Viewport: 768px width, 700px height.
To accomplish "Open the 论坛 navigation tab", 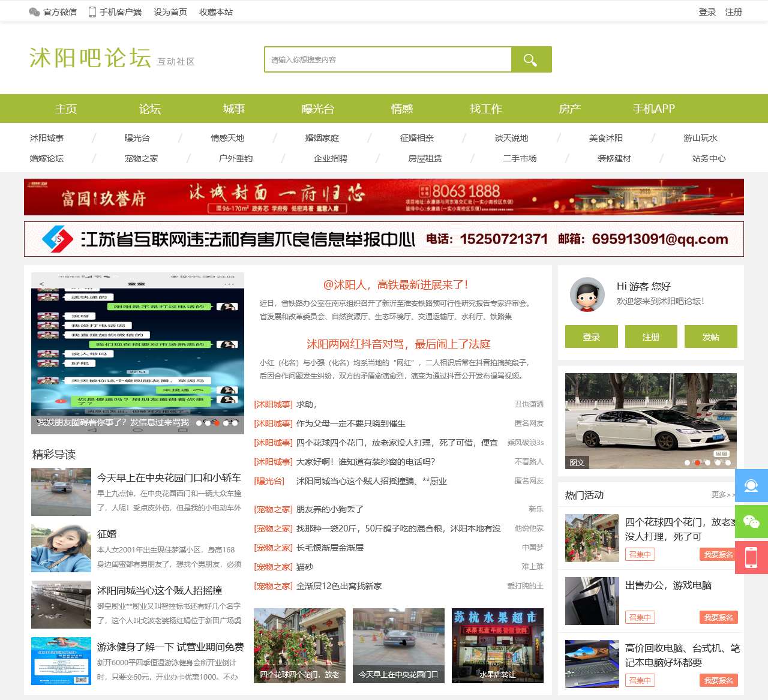I will point(150,109).
